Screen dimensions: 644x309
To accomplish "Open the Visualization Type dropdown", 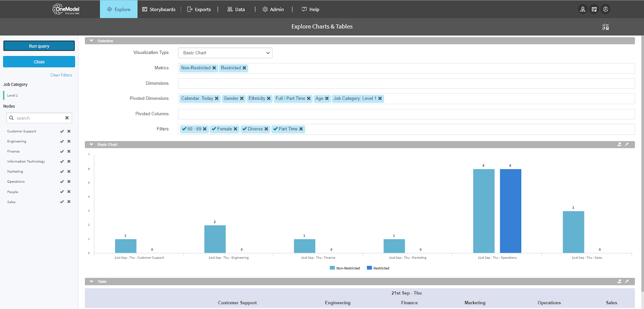I will [x=225, y=53].
